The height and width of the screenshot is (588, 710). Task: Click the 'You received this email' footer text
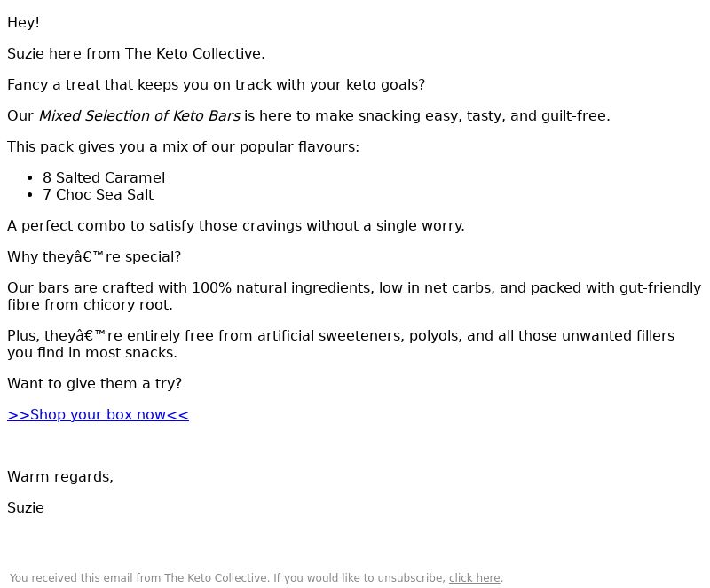[227, 578]
